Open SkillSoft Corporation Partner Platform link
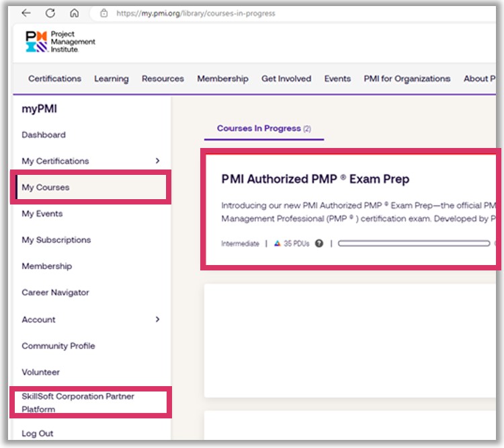504x448 pixels. (78, 402)
